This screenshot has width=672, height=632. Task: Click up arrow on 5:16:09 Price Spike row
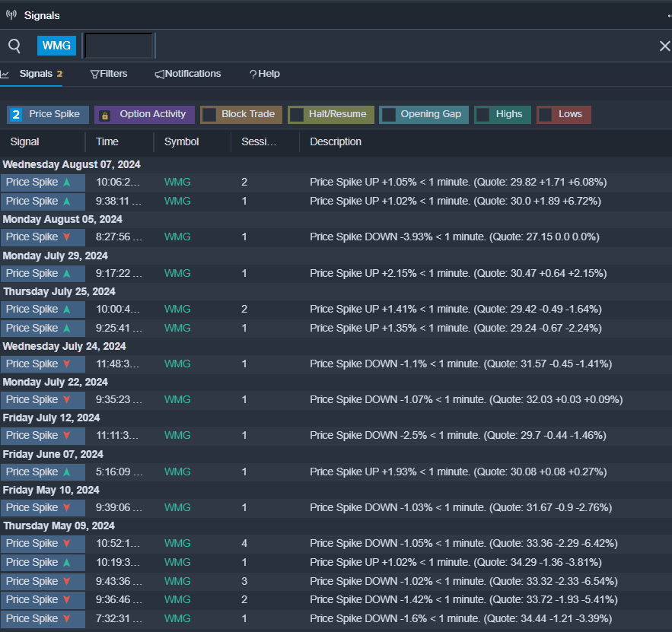click(67, 472)
